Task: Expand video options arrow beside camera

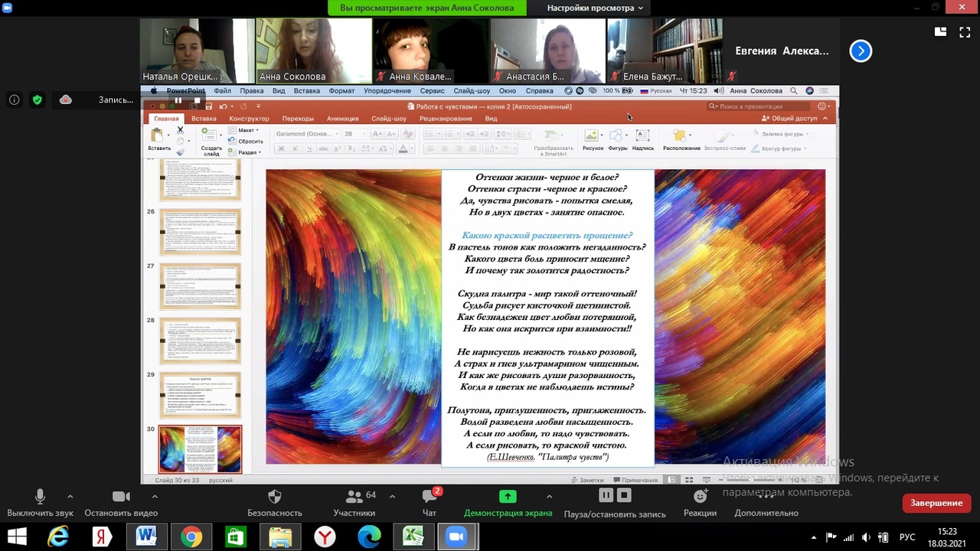Action: pyautogui.click(x=155, y=496)
